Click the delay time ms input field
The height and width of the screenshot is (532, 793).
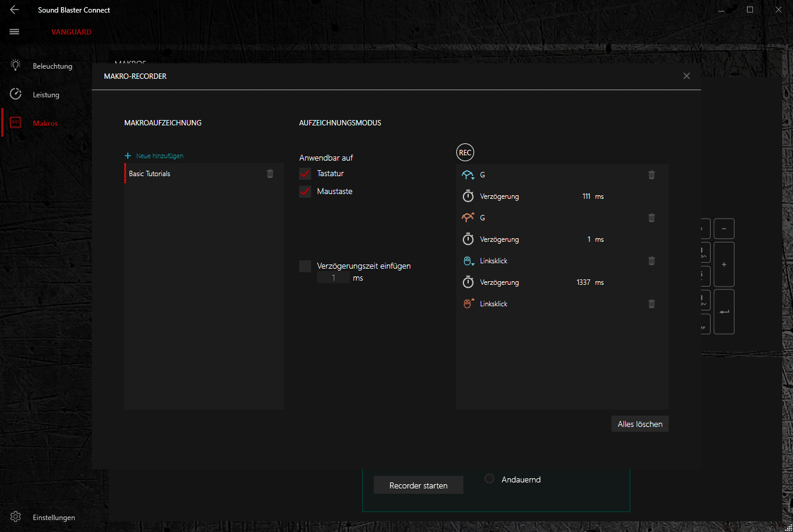coord(333,278)
